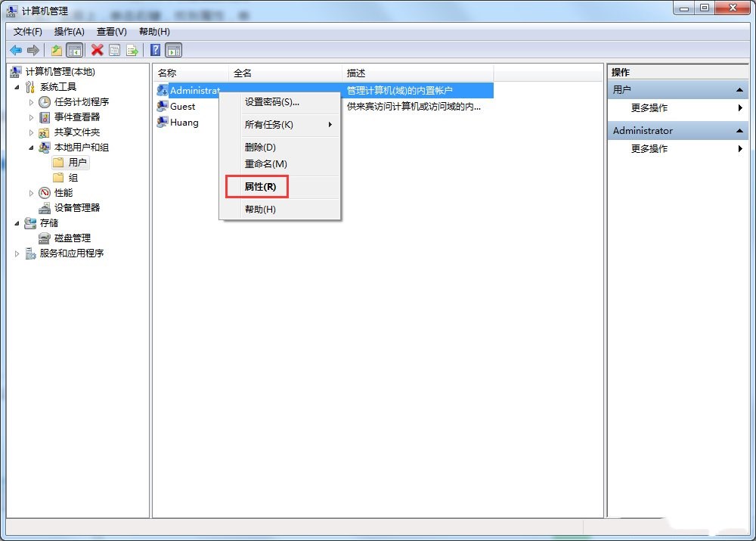Select the 磁盘管理 label in tree
Screen dimensions: 756x541
(73, 238)
